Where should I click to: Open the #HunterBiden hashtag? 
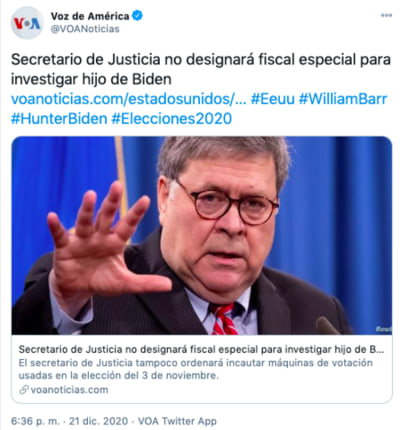click(x=59, y=118)
